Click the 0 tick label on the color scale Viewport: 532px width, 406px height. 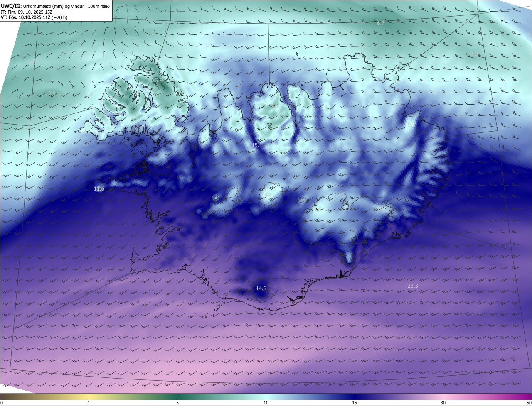pos(2,403)
